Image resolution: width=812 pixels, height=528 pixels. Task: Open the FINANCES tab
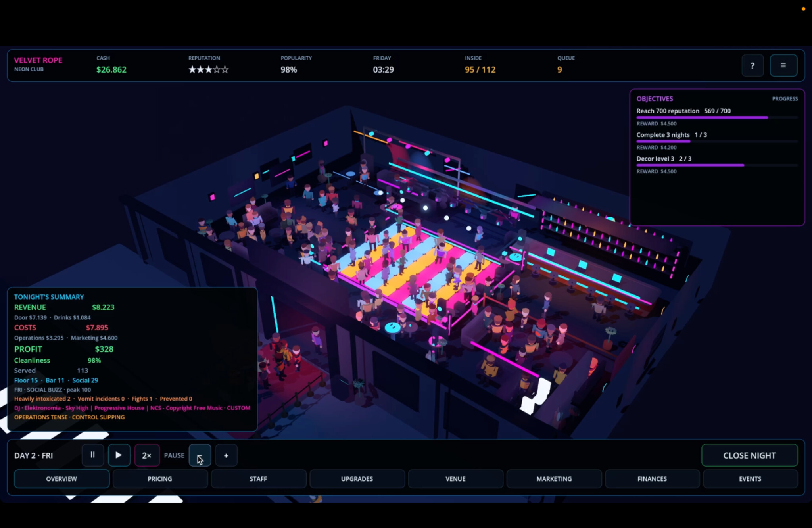pyautogui.click(x=652, y=478)
